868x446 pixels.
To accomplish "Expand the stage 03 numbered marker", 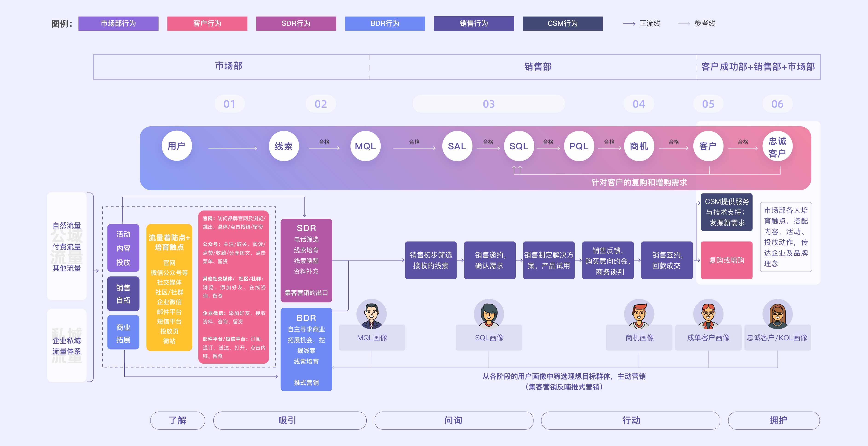I will coord(489,104).
